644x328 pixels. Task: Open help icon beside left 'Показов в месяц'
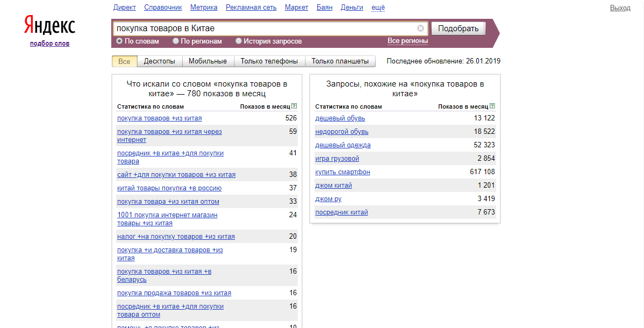point(294,106)
